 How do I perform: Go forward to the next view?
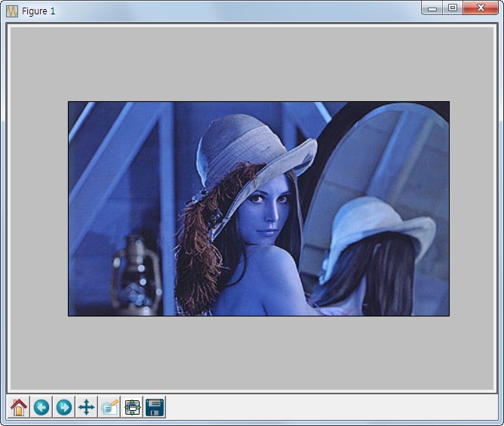[64, 407]
